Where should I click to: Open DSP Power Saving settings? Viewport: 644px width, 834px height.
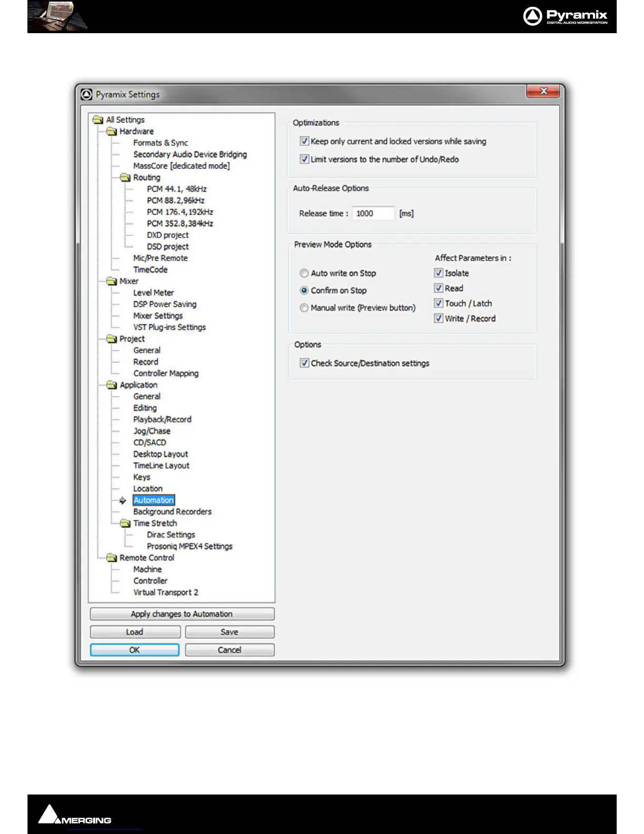coord(165,304)
